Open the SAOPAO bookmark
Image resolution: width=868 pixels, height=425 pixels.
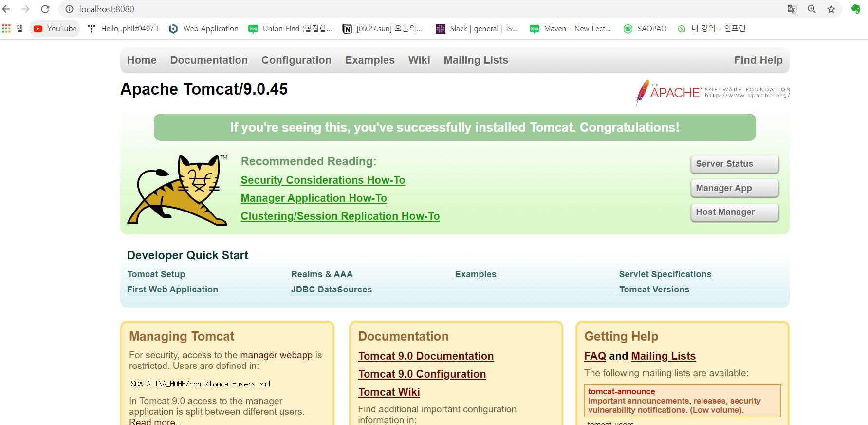pos(645,29)
